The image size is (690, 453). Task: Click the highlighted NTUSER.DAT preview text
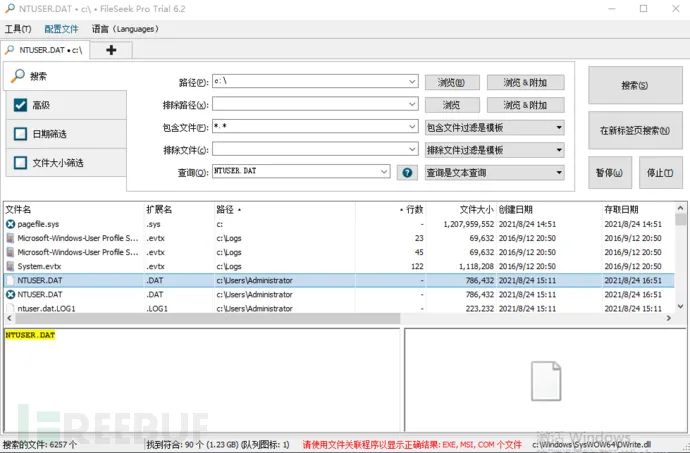click(30, 335)
